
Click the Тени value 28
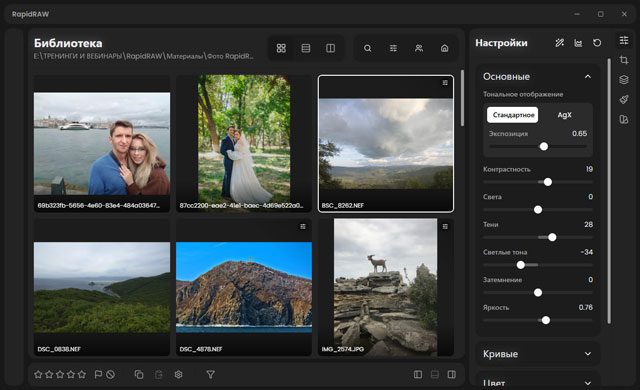588,224
